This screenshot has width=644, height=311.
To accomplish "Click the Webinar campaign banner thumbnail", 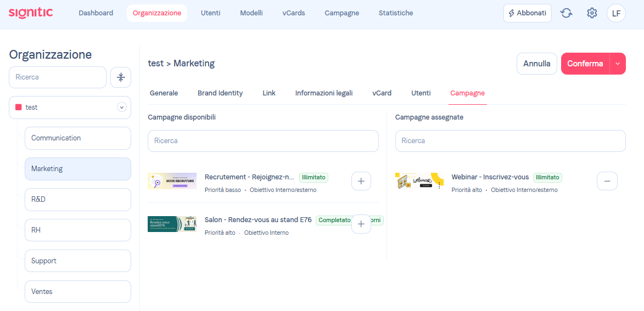I will pyautogui.click(x=419, y=181).
